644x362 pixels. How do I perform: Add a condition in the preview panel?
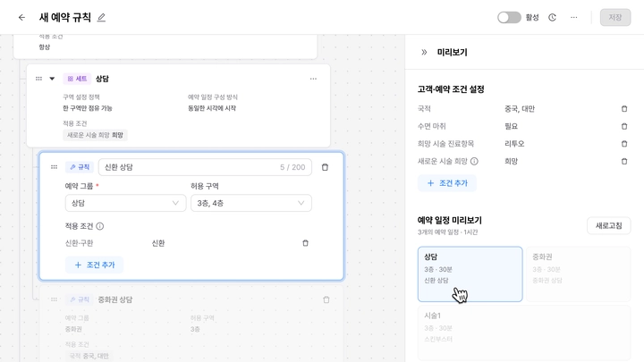pyautogui.click(x=447, y=183)
